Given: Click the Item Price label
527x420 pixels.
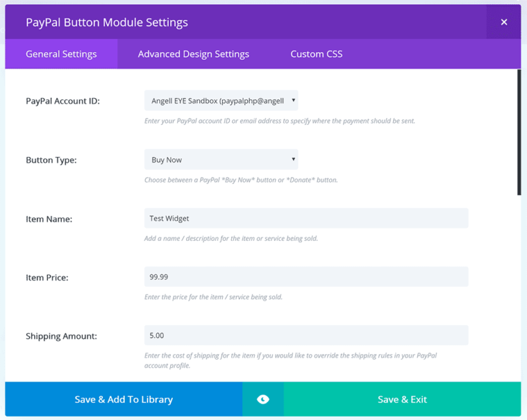Looking at the screenshot, I should [x=47, y=277].
